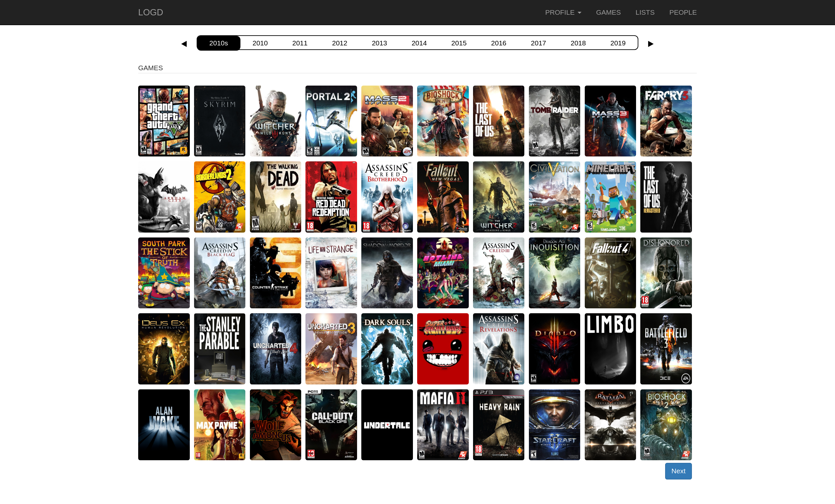Image resolution: width=835 pixels, height=504 pixels.
Task: Open the Bioshock Infinite cover
Action: click(x=443, y=121)
